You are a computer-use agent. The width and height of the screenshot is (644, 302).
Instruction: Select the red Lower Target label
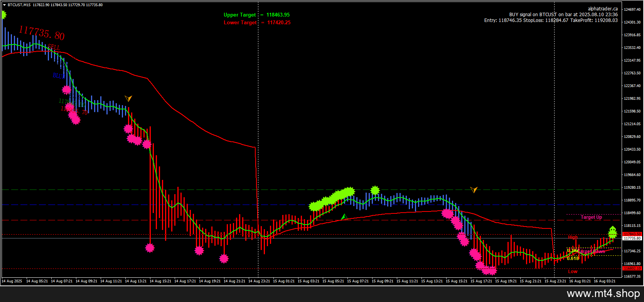(x=240, y=23)
